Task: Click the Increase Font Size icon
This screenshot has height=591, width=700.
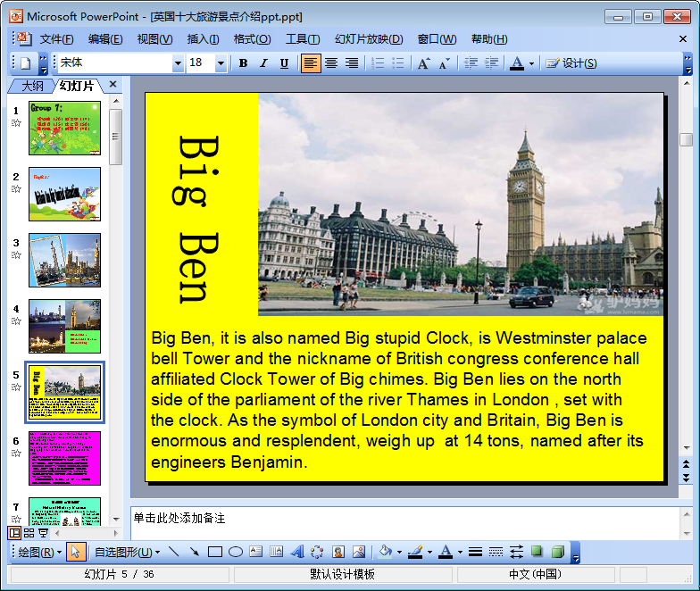Action: [423, 63]
